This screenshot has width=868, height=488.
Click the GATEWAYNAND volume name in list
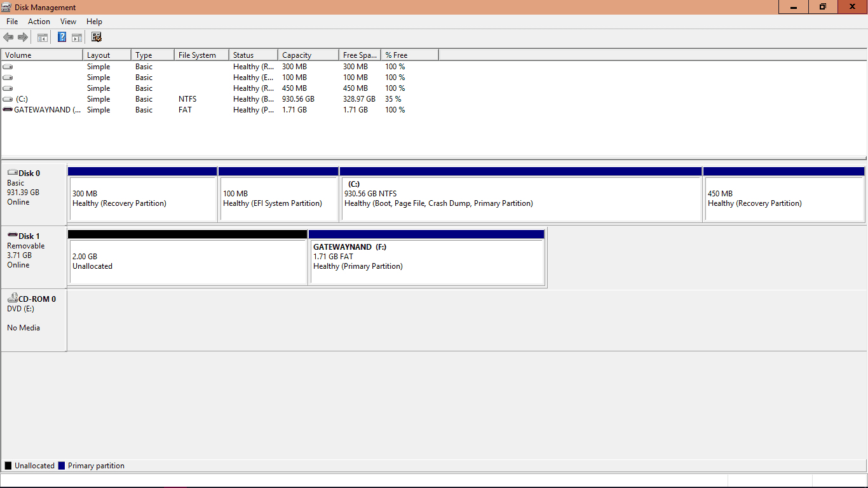pos(48,110)
